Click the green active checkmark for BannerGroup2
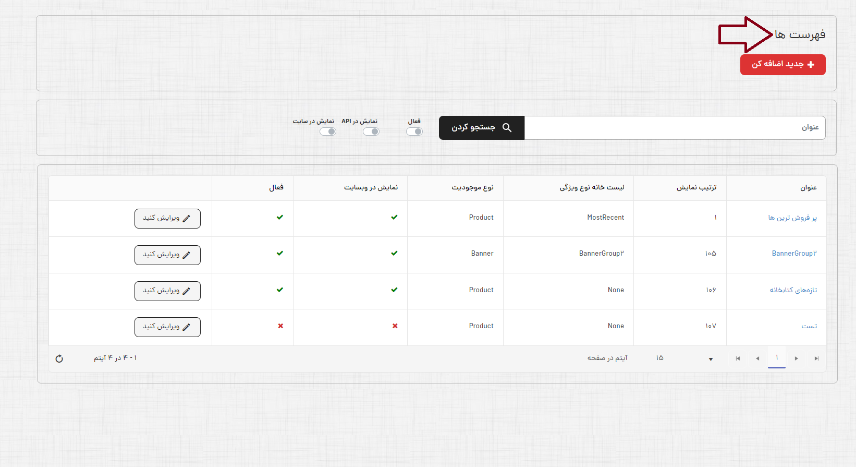This screenshot has height=467, width=868. pos(280,254)
